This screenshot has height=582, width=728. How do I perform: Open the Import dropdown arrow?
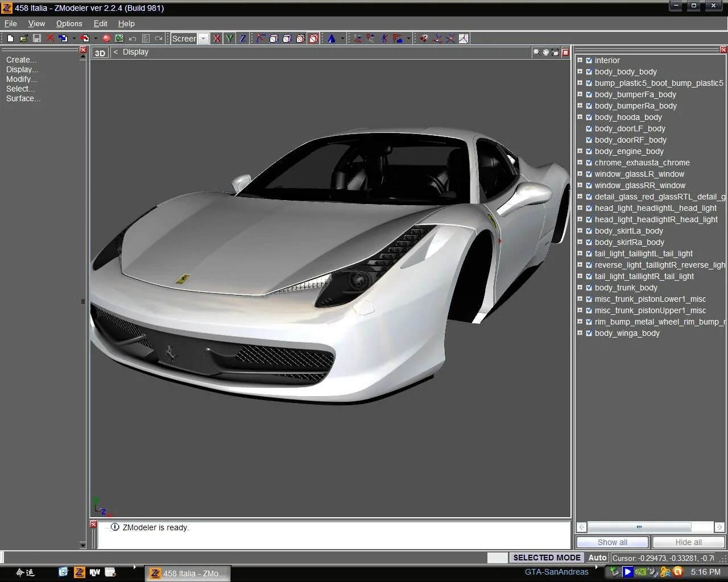(x=74, y=39)
